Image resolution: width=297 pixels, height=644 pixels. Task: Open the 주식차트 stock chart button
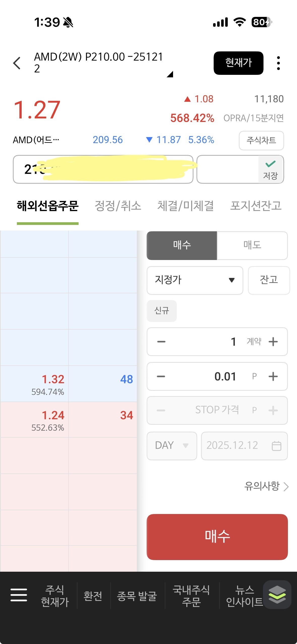click(x=261, y=140)
